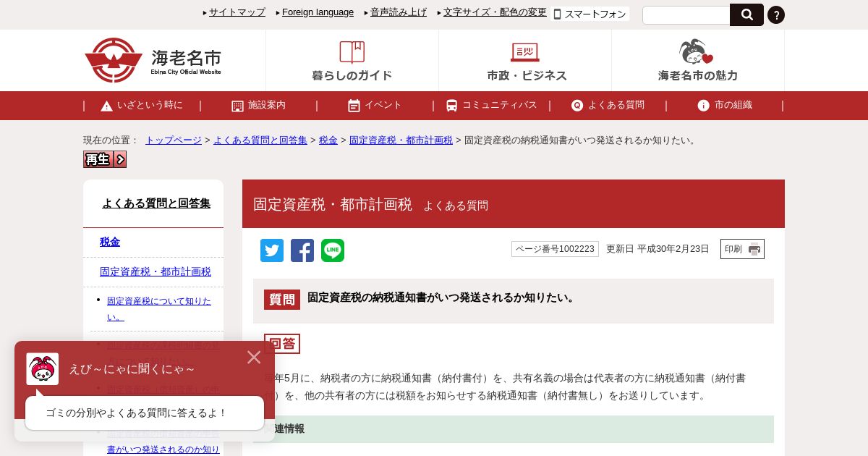Open 文字サイズ・配色の変更 link
The image size is (868, 456).
[495, 12]
